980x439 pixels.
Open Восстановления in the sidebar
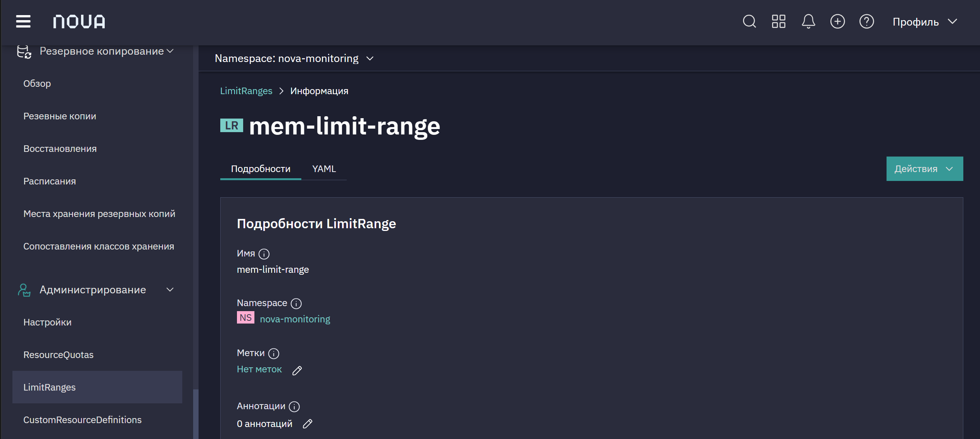(x=60, y=149)
